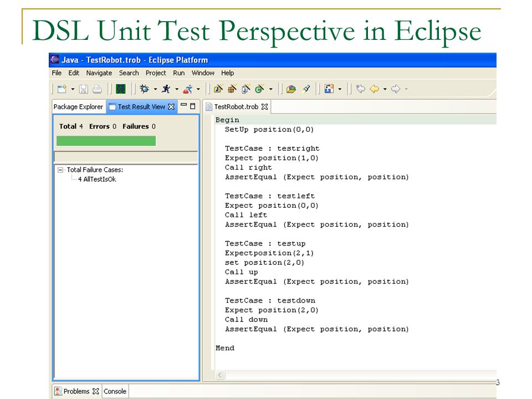Open the Run menu
Viewport: 532px width, 399px height.
[179, 73]
